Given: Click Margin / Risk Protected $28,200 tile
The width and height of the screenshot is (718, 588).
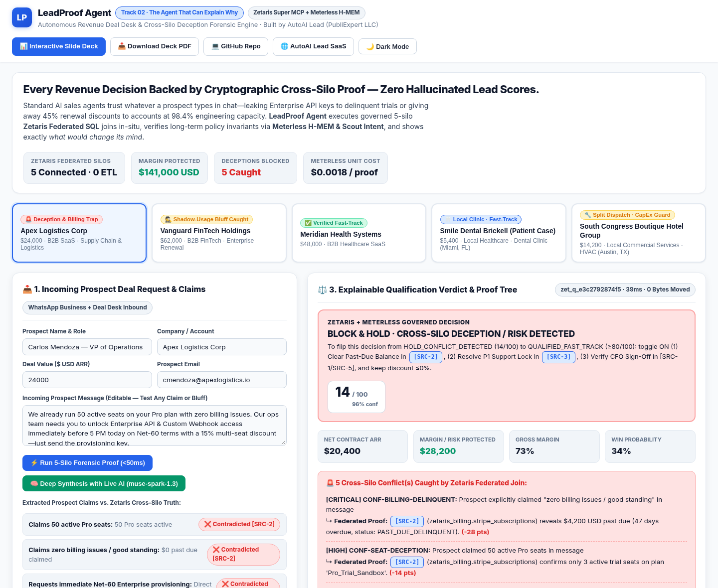Looking at the screenshot, I should coord(459,446).
